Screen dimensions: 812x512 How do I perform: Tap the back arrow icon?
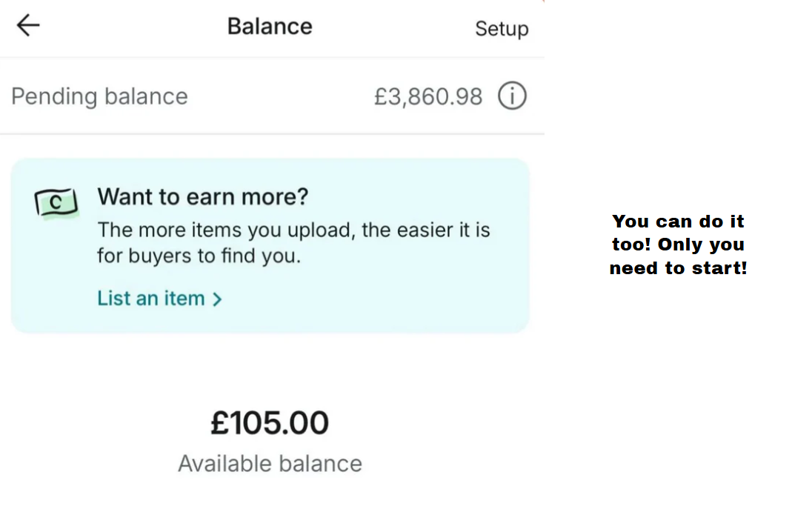[28, 26]
